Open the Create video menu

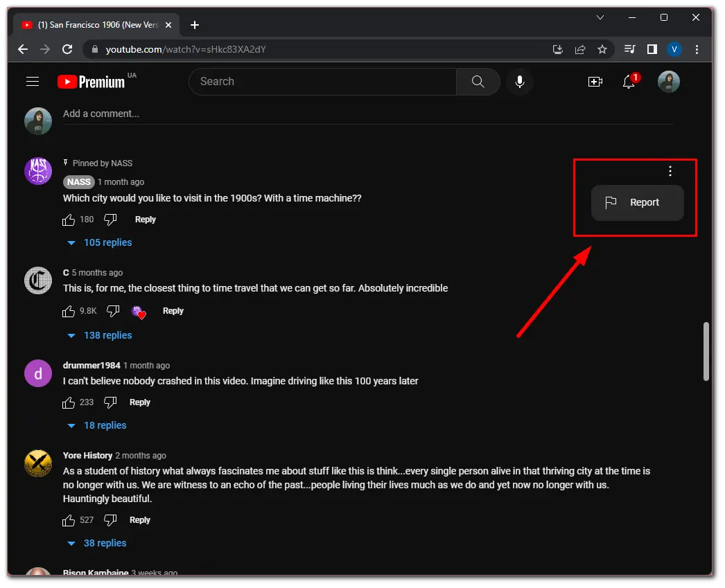pyautogui.click(x=595, y=82)
